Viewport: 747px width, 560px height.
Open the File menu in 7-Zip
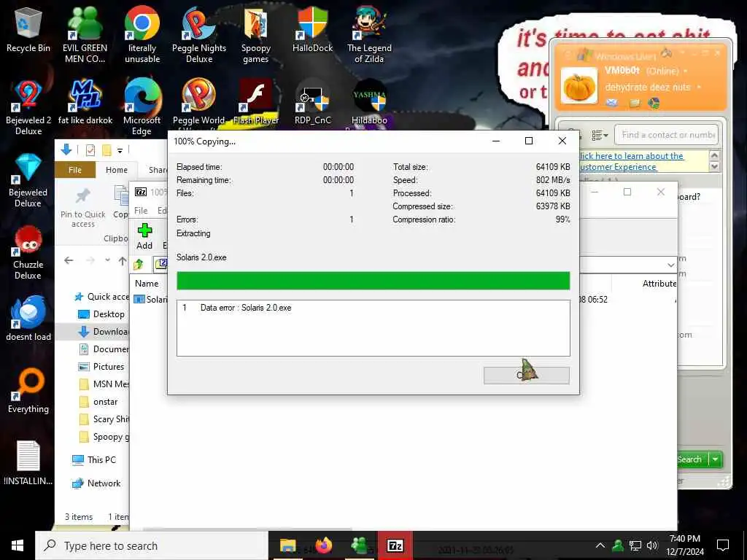[x=141, y=211]
